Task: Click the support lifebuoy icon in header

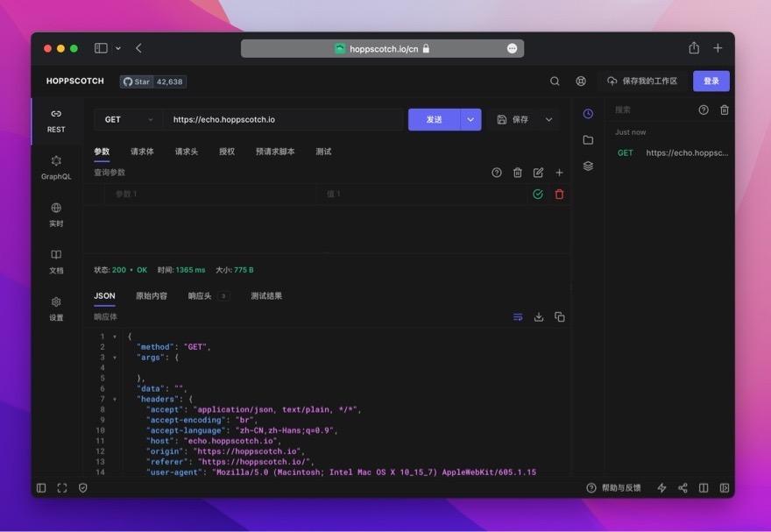Action: click(x=581, y=82)
